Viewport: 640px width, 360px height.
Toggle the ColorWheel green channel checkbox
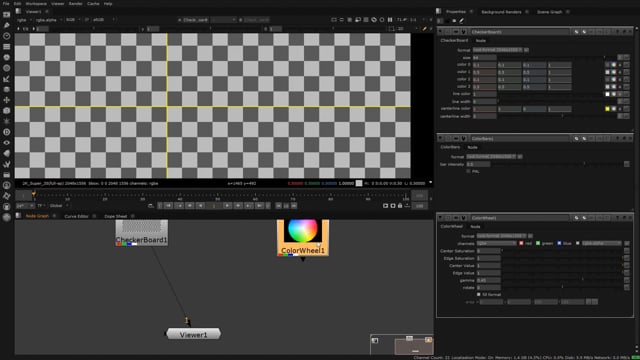(x=538, y=243)
